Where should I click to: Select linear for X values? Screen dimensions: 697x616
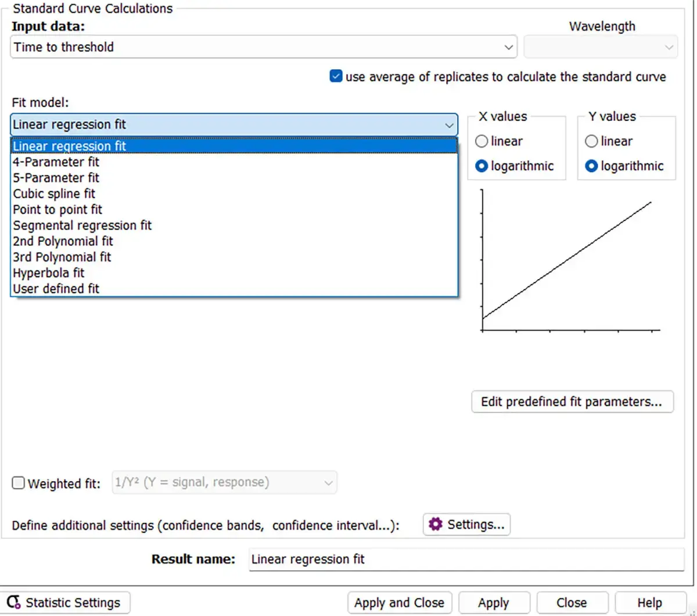pos(482,141)
